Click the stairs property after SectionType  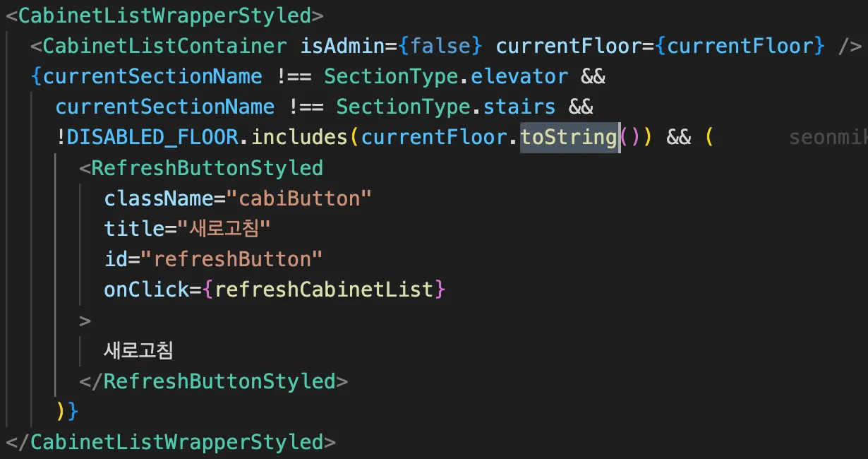coord(520,107)
